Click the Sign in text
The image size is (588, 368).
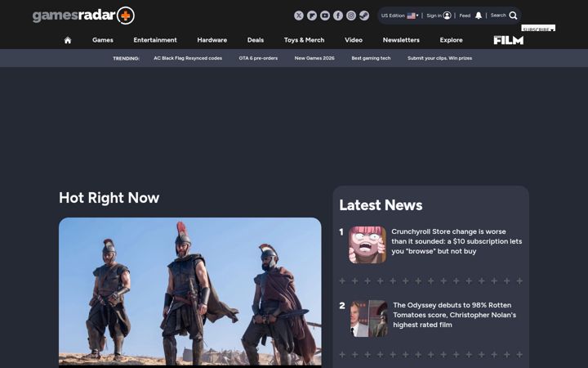[434, 16]
